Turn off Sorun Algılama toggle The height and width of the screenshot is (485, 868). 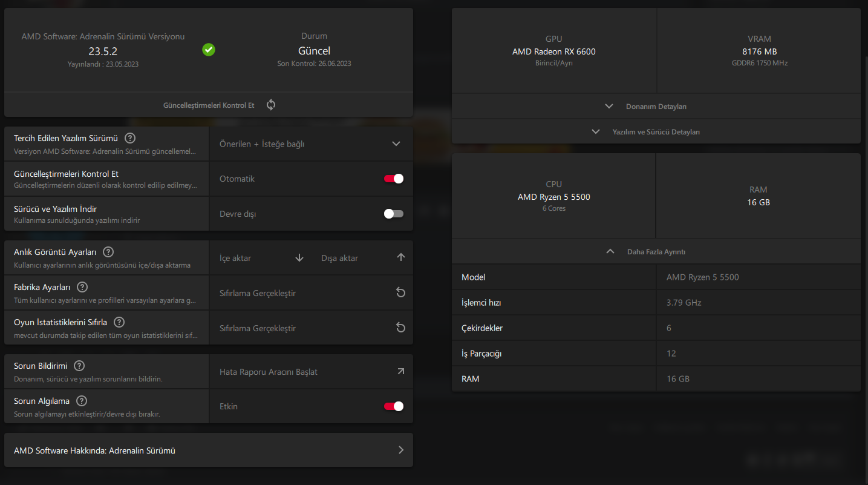pos(394,406)
